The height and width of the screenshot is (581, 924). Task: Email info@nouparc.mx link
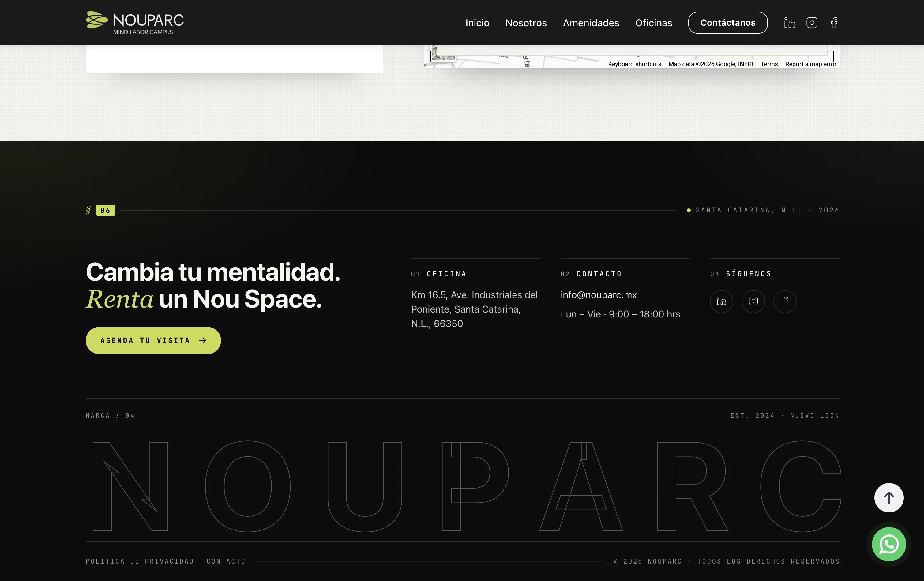598,295
